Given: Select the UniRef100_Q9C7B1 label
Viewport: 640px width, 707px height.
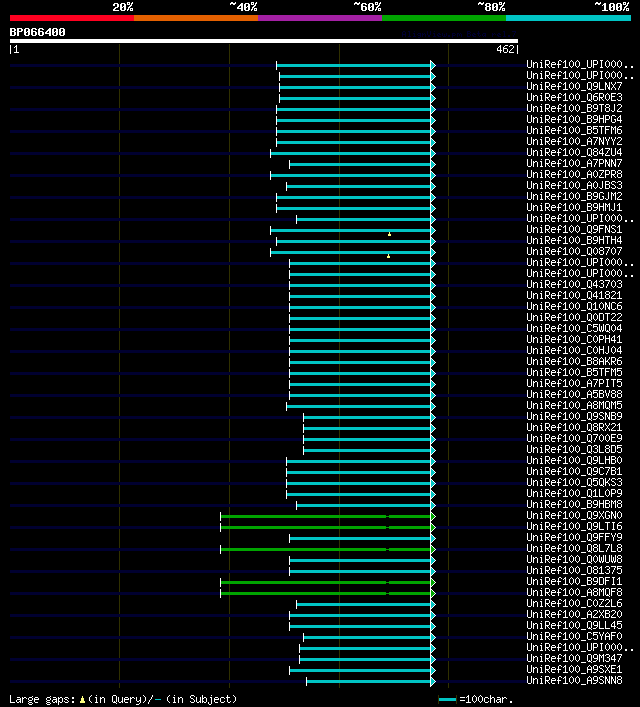Looking at the screenshot, I should (574, 472).
